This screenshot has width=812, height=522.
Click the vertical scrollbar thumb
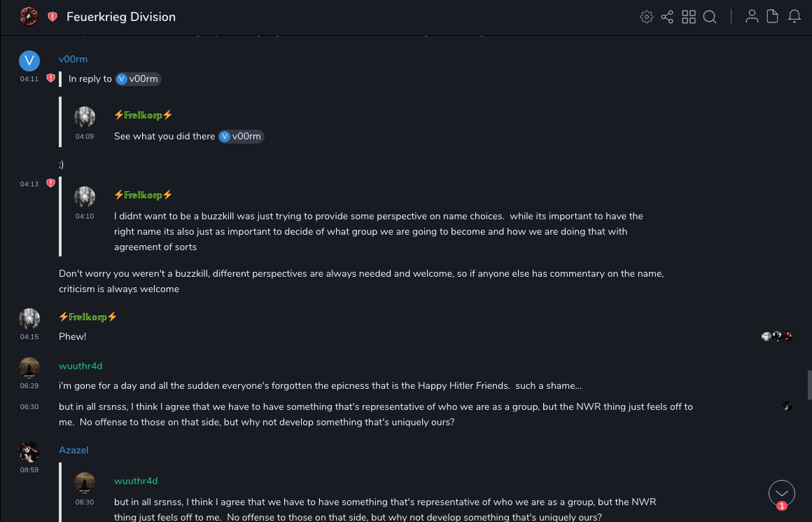(809, 384)
